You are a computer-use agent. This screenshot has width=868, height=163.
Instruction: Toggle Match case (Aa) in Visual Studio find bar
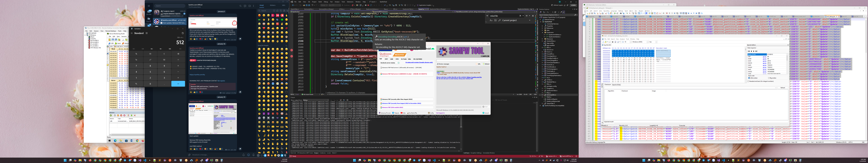[491, 20]
